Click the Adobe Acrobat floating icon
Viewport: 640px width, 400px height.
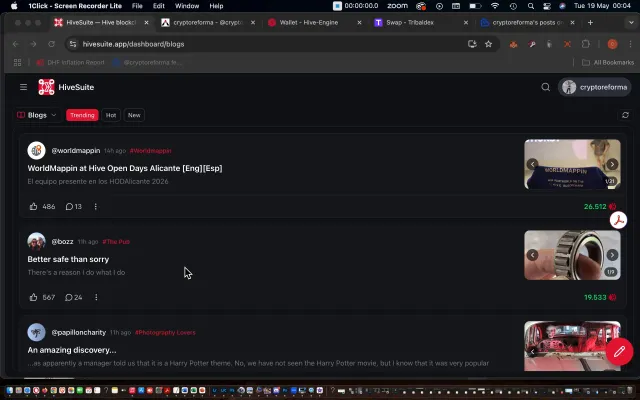pos(618,220)
